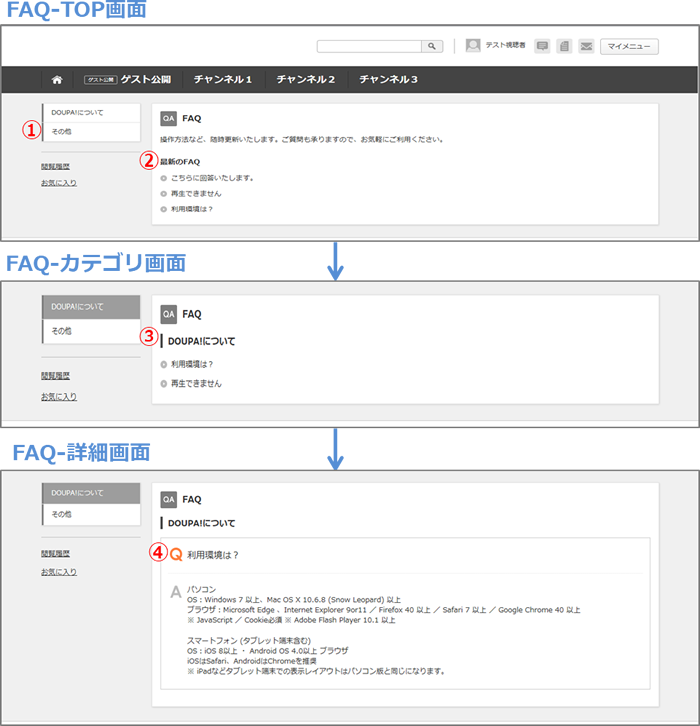
Task: Select その他 in category screen sidebar
Action: tap(91, 331)
